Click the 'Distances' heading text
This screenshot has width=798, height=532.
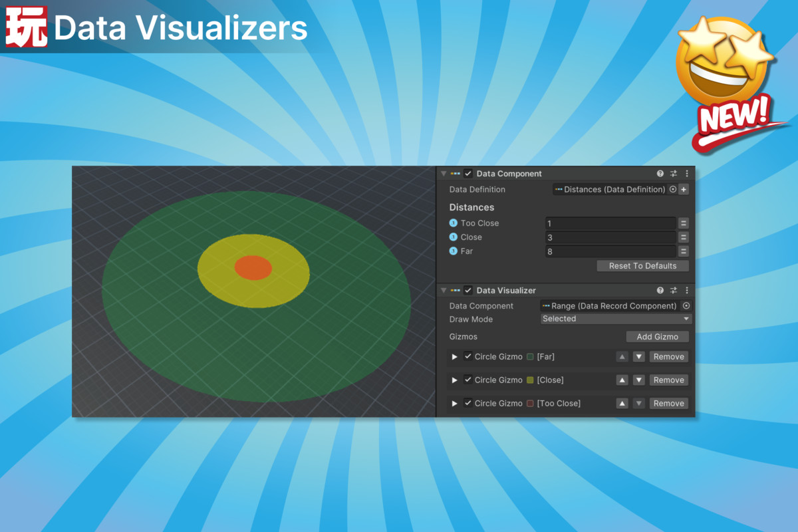pos(471,207)
